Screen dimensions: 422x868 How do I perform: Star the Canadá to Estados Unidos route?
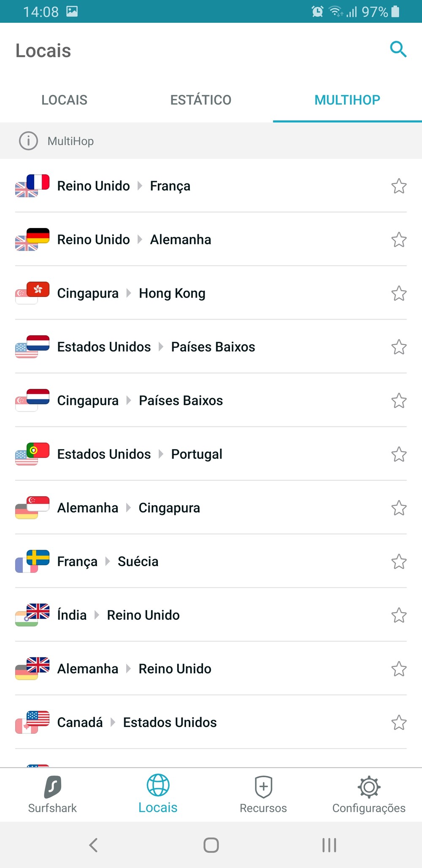(x=399, y=722)
